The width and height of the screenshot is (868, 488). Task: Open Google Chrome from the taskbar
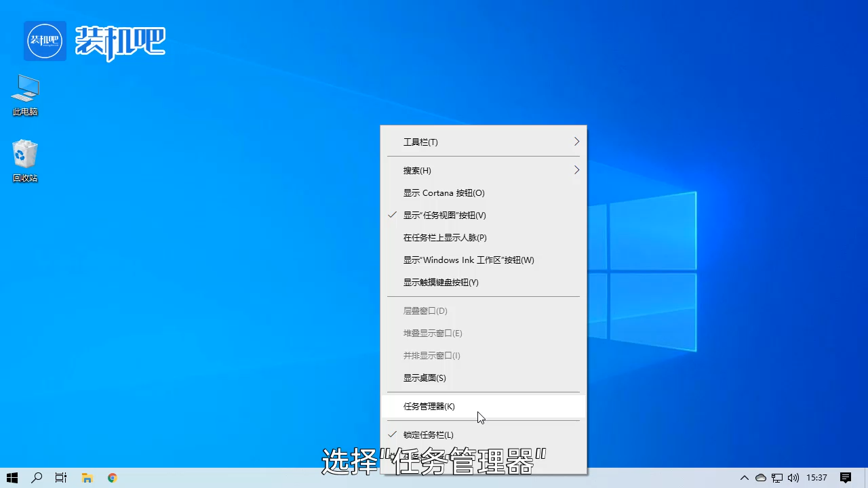click(112, 478)
